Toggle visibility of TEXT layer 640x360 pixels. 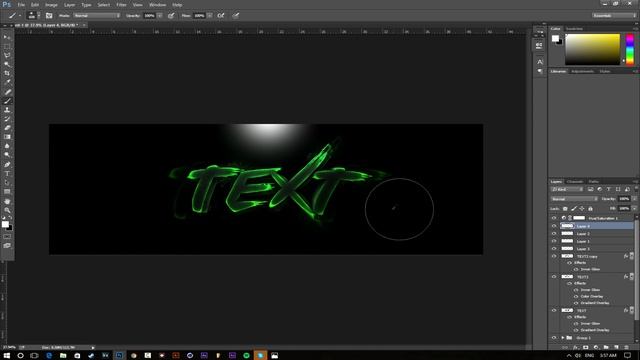(554, 310)
